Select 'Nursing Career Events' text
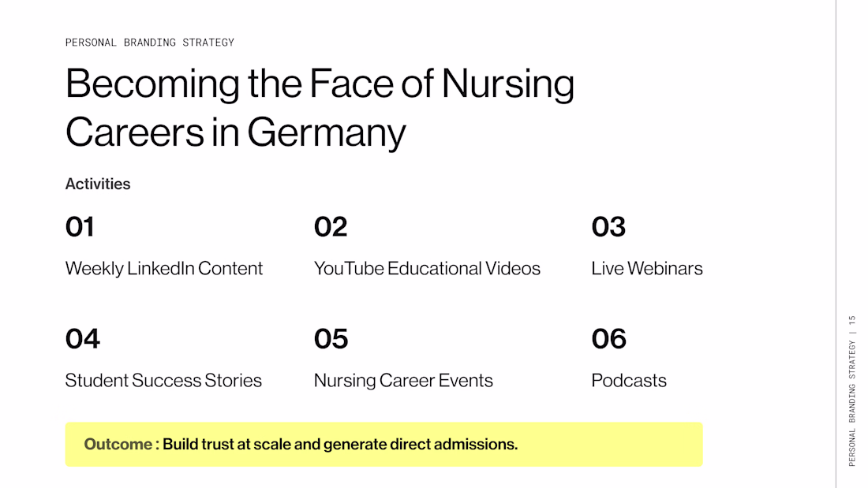Image resolution: width=868 pixels, height=488 pixels. click(x=403, y=381)
